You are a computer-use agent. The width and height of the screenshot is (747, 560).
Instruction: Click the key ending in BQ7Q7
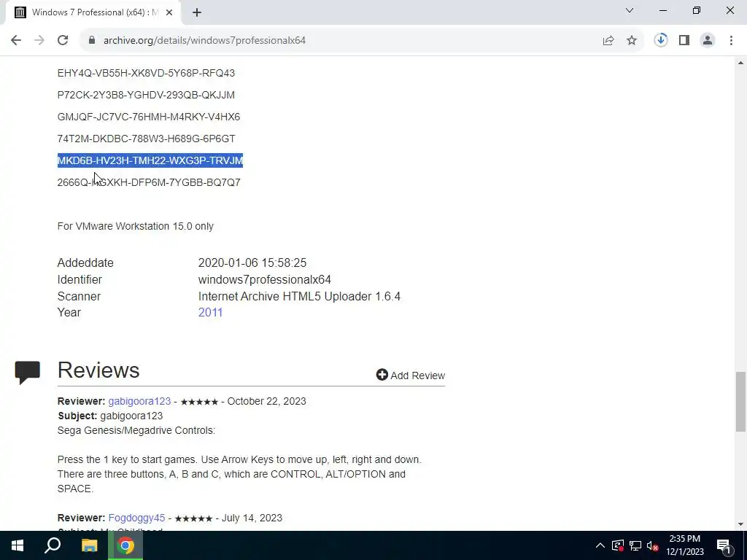149,182
